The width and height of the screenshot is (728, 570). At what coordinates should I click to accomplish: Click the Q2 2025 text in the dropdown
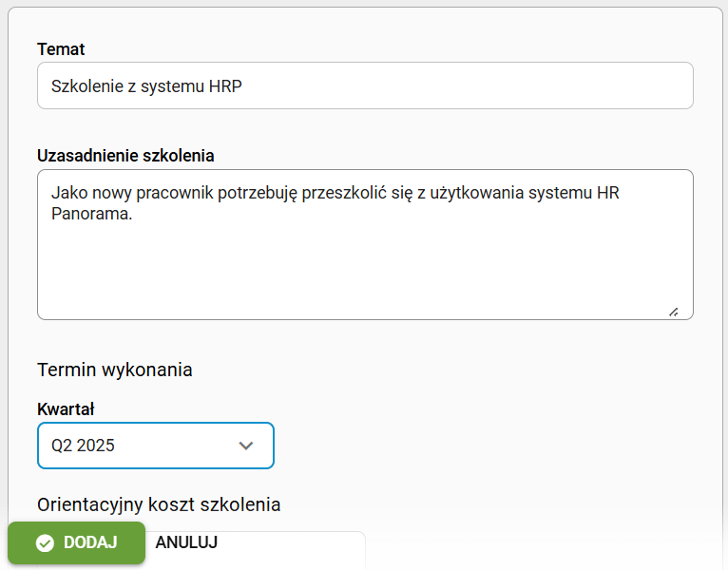[83, 446]
